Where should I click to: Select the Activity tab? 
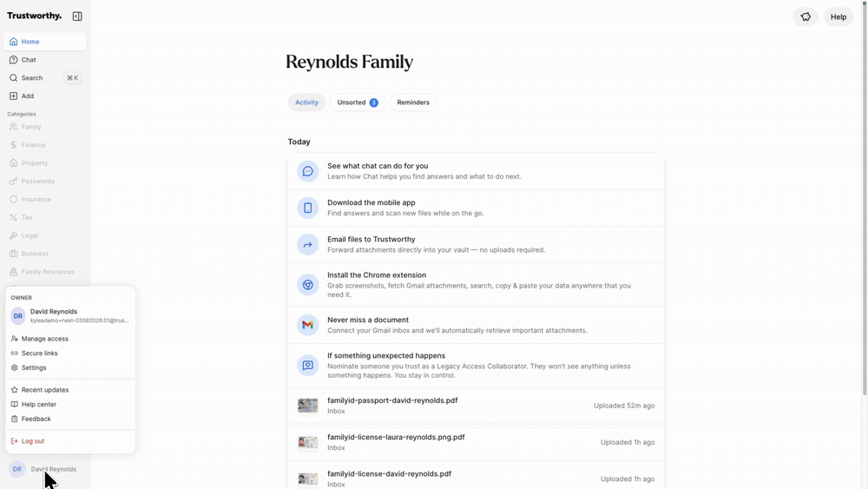(x=306, y=102)
